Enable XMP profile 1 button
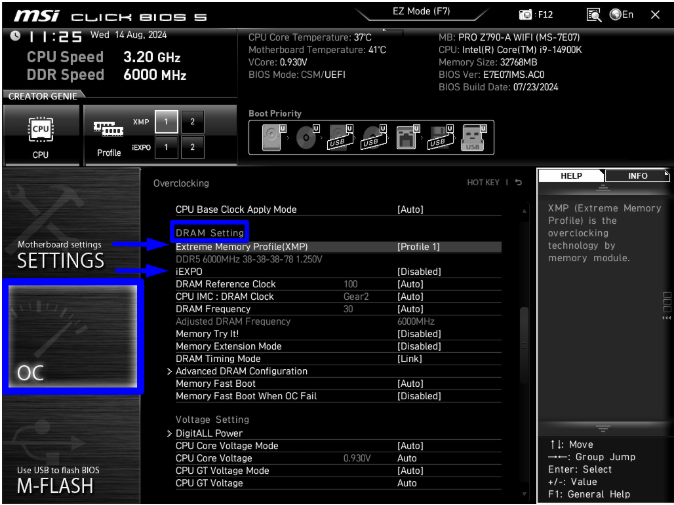Viewport: 674px width, 505px height. point(167,121)
